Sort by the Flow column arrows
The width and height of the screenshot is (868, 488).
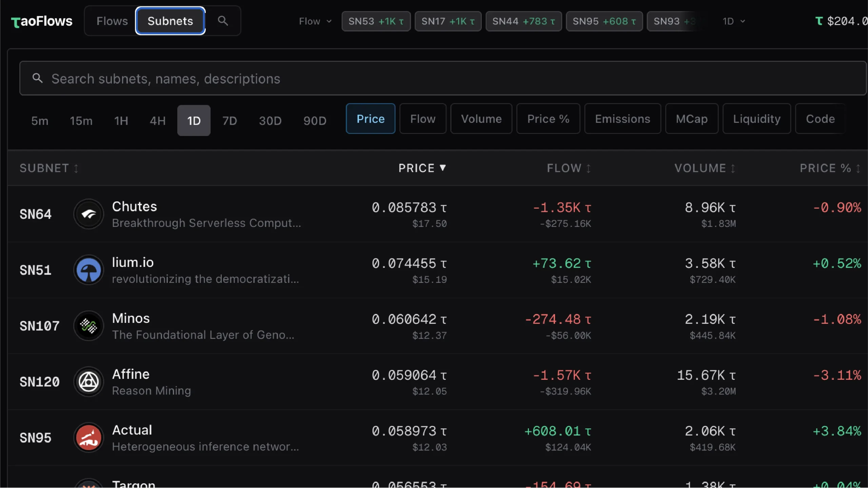click(x=589, y=168)
